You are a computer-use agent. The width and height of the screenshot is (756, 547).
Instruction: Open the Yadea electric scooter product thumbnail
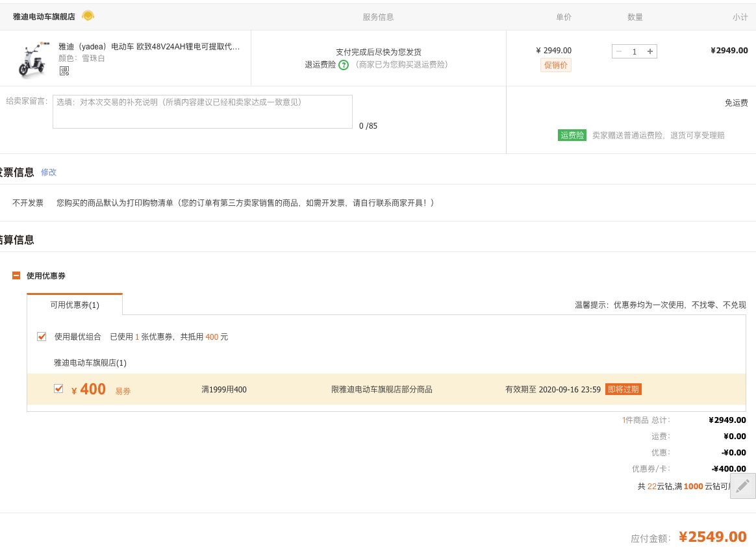(x=32, y=59)
